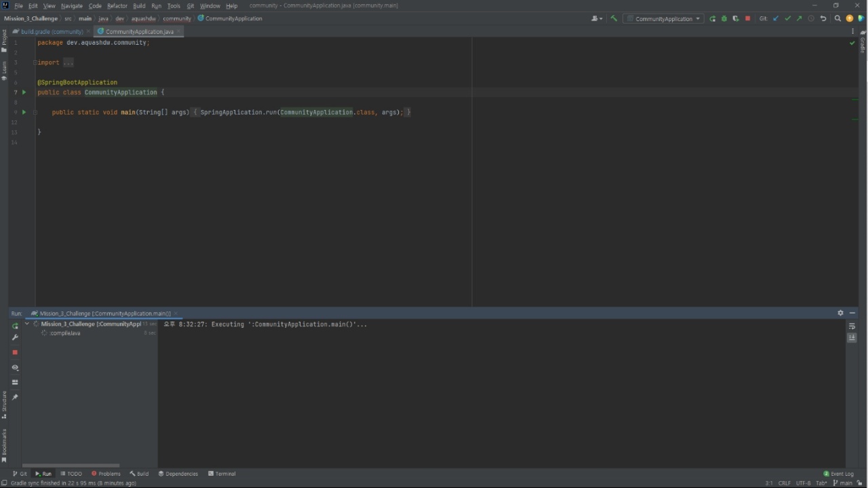
Task: Open the File menu
Action: [18, 5]
